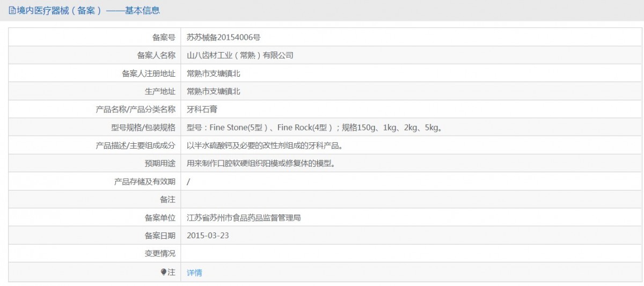Image resolution: width=644 pixels, height=286 pixels.
Task: Select 江苏省苏州市食品药品监督管理局
Action: 244,217
